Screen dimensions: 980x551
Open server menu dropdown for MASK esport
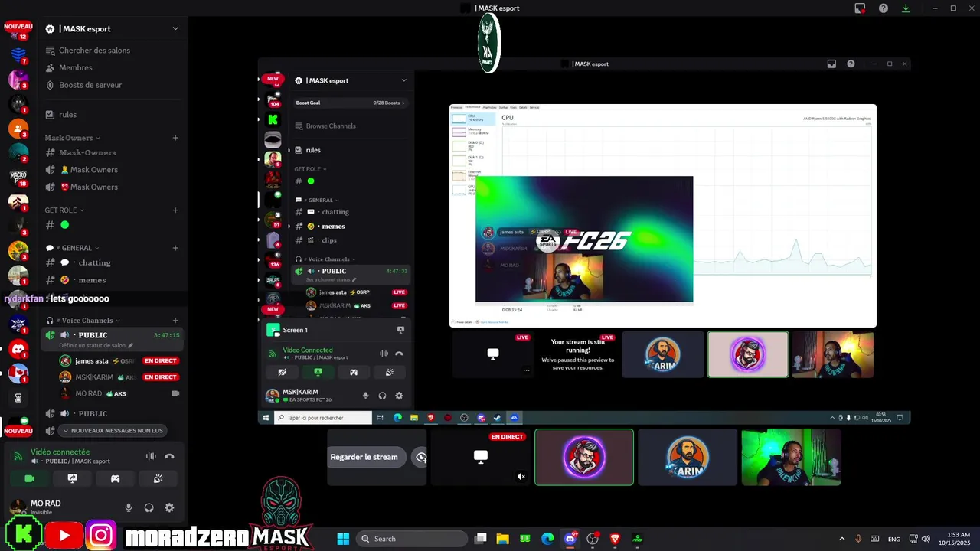pos(175,28)
